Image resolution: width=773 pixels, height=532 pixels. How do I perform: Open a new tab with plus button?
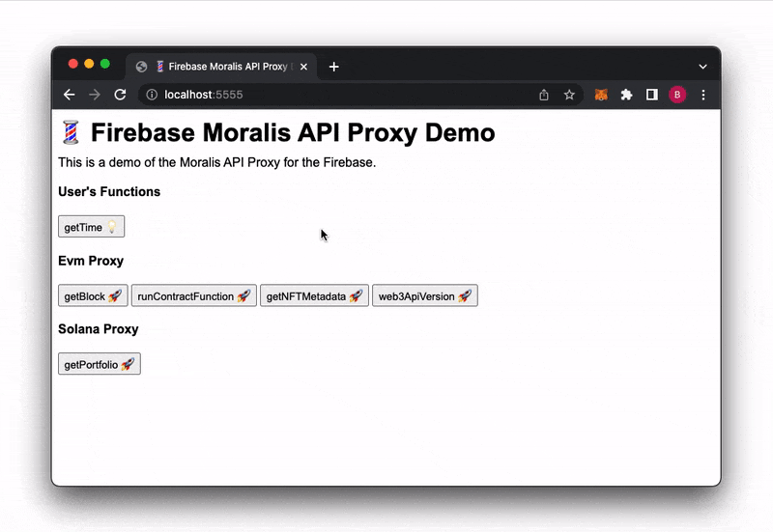(333, 67)
